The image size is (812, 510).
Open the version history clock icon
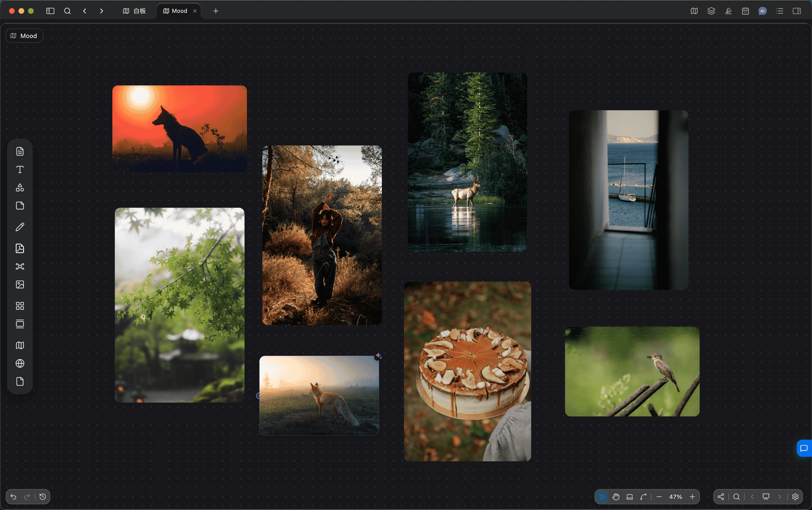[x=42, y=496]
